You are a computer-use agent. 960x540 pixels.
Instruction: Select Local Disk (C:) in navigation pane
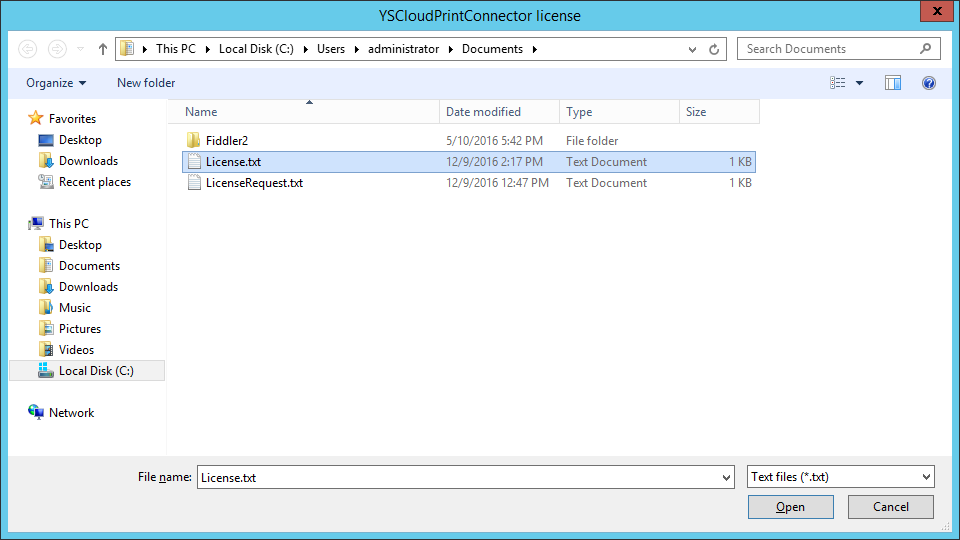(95, 371)
